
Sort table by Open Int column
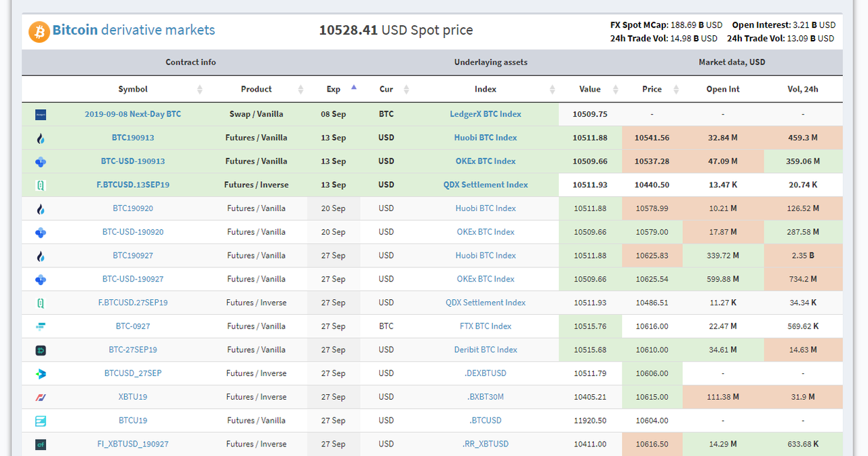(724, 89)
